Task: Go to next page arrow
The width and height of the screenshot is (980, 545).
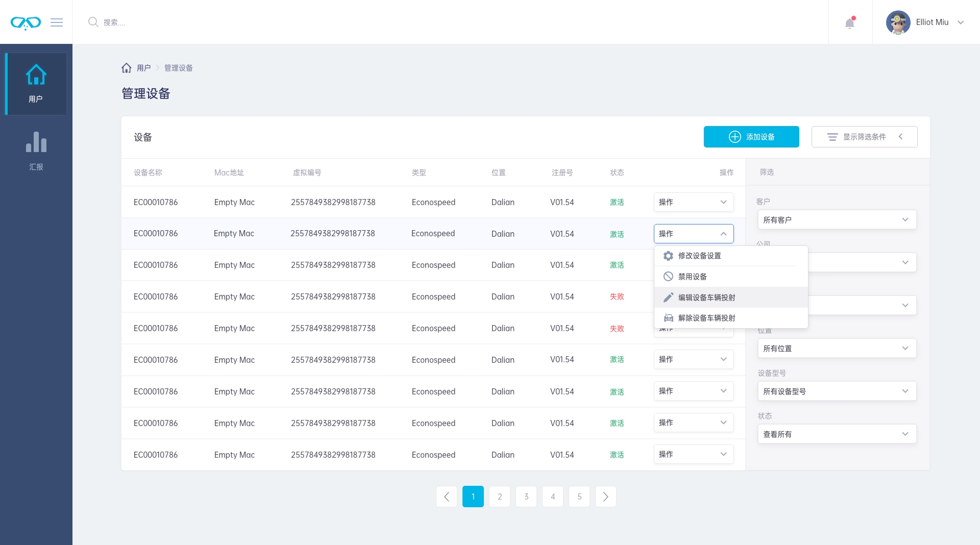Action: point(605,497)
